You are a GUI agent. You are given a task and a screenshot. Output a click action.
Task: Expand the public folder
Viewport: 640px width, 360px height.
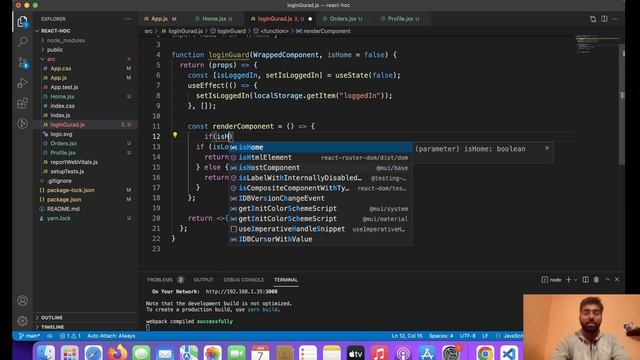[54, 50]
